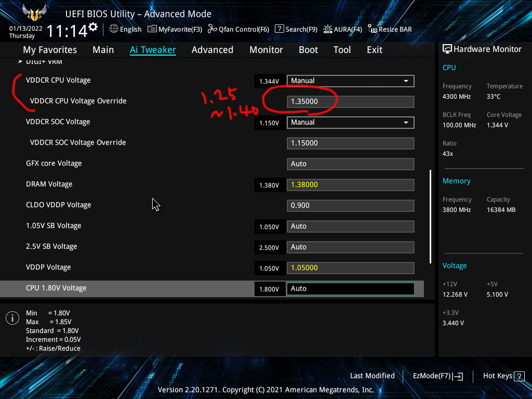Click the 3800 MHz memory frequency value

point(457,210)
